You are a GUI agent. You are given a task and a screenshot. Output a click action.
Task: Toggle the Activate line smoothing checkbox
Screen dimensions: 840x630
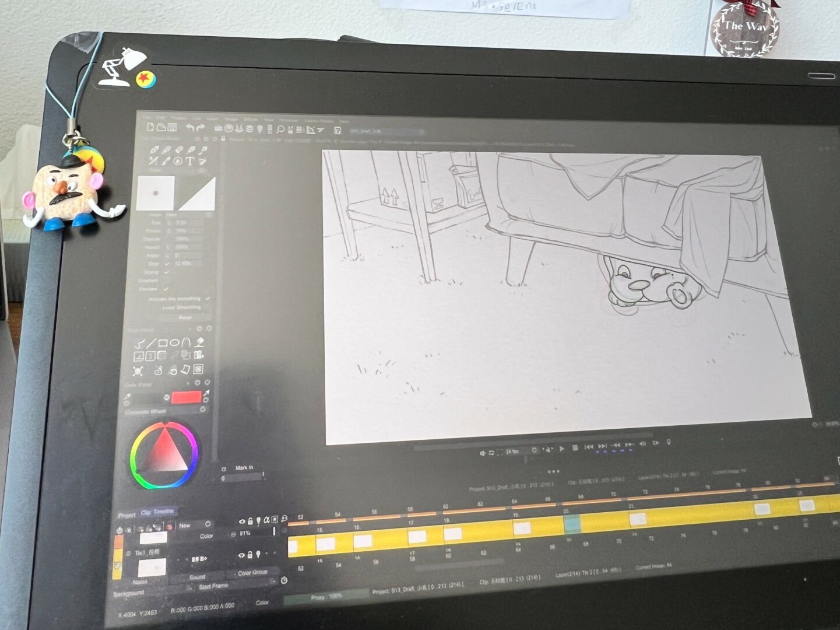pyautogui.click(x=208, y=299)
